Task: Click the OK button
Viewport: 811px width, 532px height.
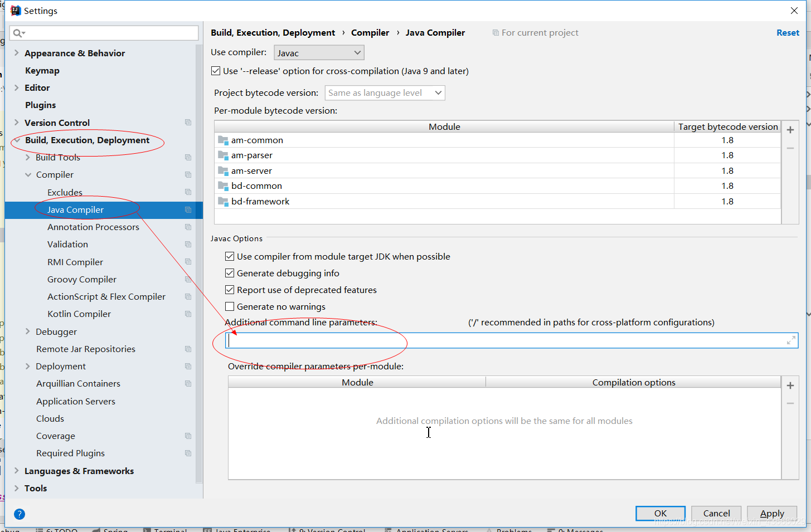Action: coord(661,514)
